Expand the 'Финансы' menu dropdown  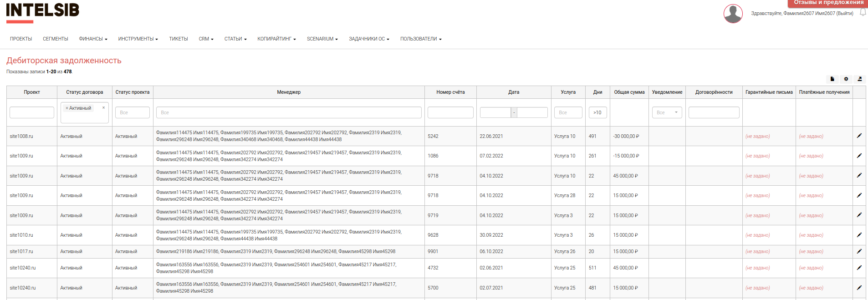pos(93,39)
